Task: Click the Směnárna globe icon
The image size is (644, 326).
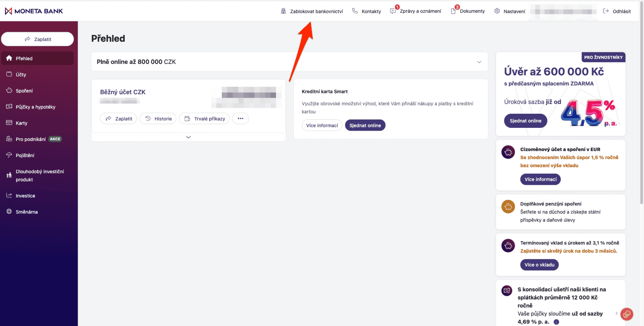Action: tap(9, 211)
